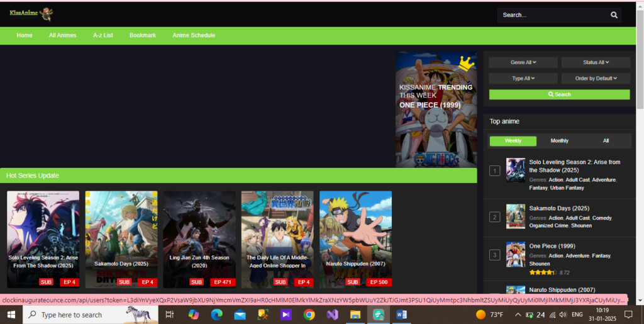The width and height of the screenshot is (644, 324).
Task: Select the Weekly top anime tab
Action: (x=513, y=141)
